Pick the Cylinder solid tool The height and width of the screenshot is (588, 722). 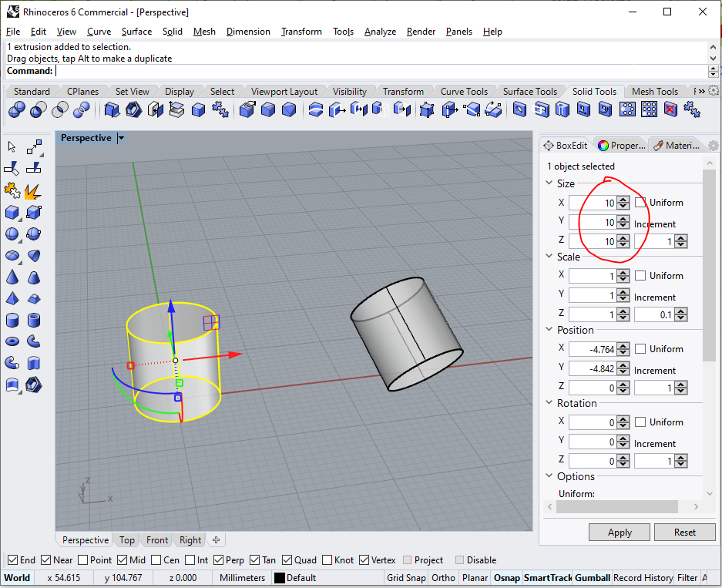pyautogui.click(x=12, y=320)
